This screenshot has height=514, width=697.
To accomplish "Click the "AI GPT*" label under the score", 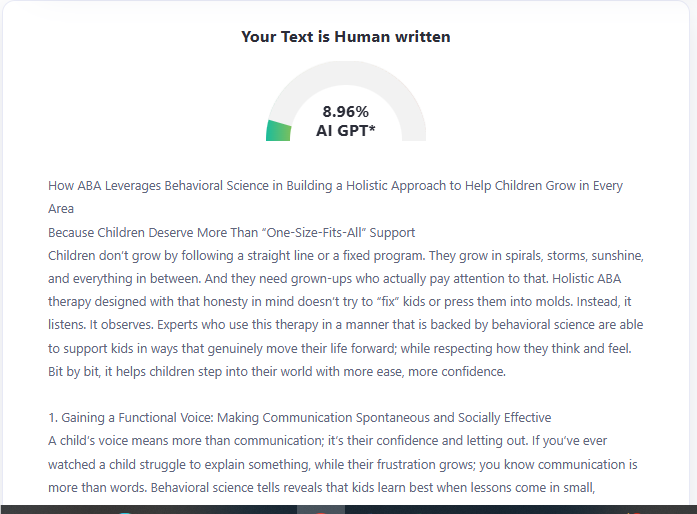I will [345, 130].
